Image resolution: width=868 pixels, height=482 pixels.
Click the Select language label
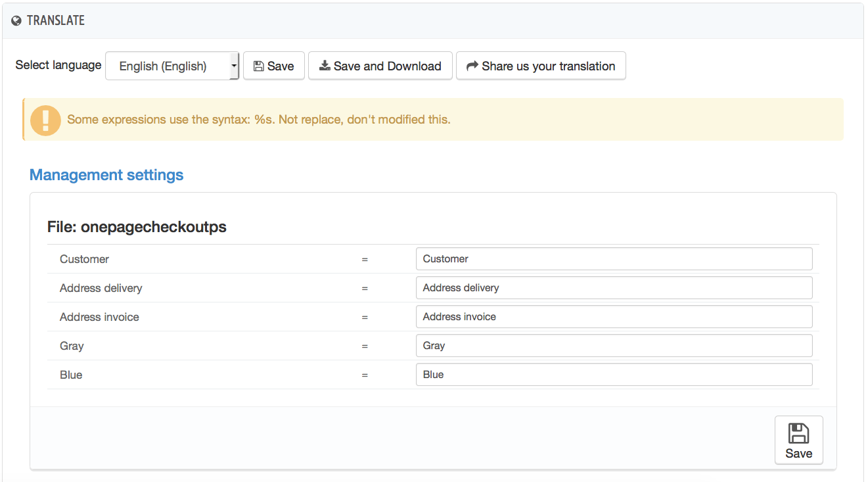point(58,65)
